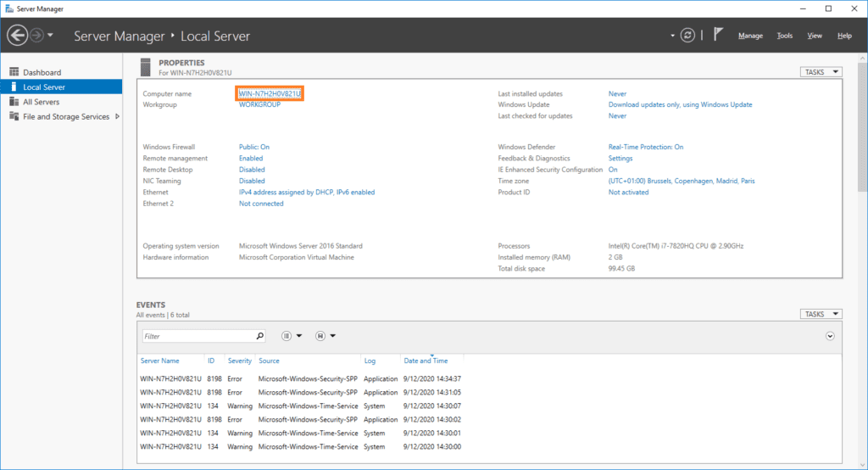The height and width of the screenshot is (470, 868).
Task: Click computer name WIN-N7H2H0V821U link
Action: (270, 93)
